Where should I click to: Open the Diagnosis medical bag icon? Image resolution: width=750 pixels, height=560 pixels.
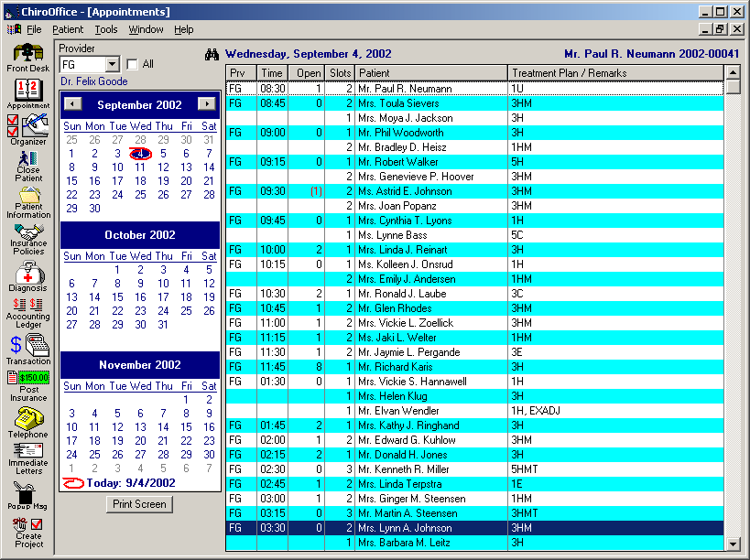(28, 276)
